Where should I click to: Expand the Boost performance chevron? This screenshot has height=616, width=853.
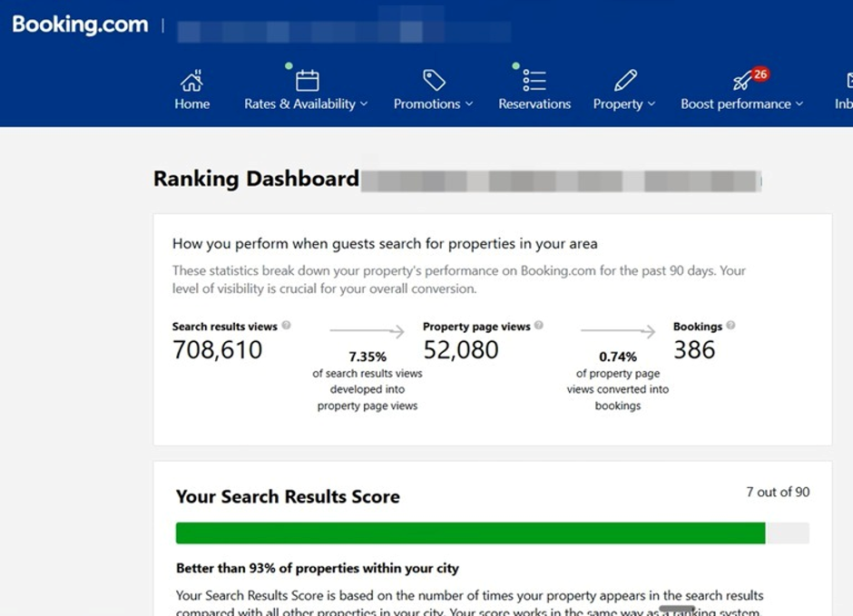pos(799,103)
